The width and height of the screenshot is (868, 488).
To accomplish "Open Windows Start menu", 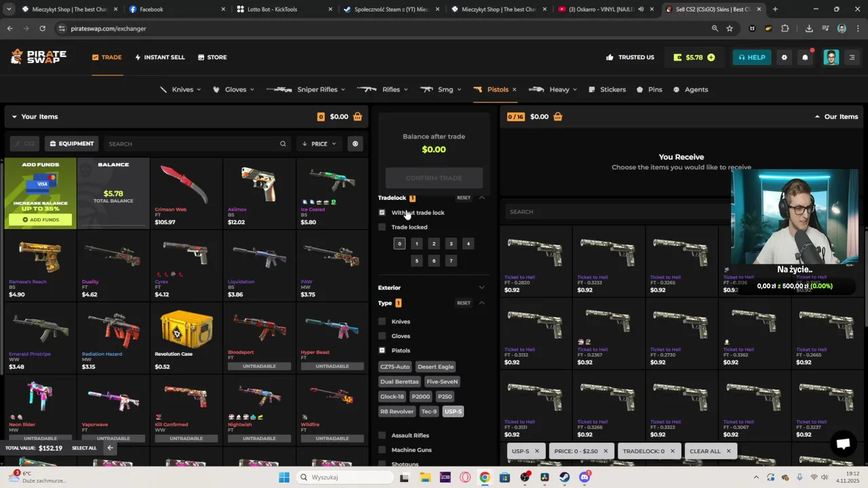I will [x=283, y=477].
